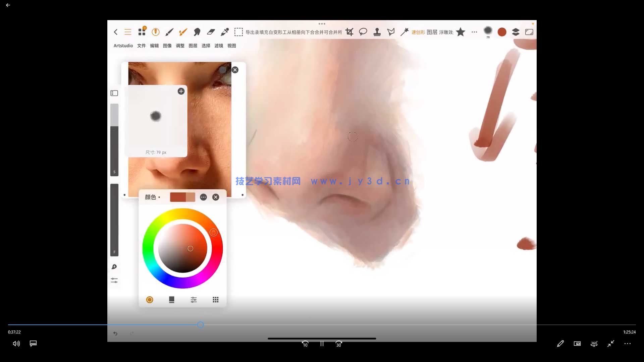Toggle the color wheel lock icon

[214, 232]
